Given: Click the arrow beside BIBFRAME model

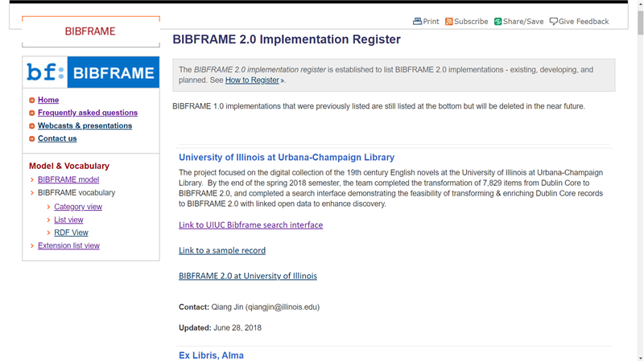Looking at the screenshot, I should point(32,180).
